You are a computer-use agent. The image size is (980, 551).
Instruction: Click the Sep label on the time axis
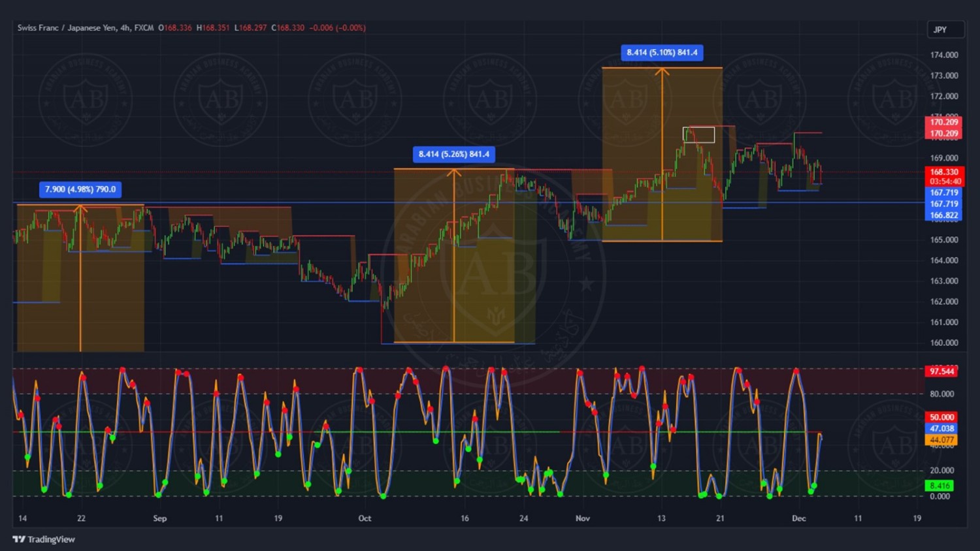pyautogui.click(x=160, y=518)
